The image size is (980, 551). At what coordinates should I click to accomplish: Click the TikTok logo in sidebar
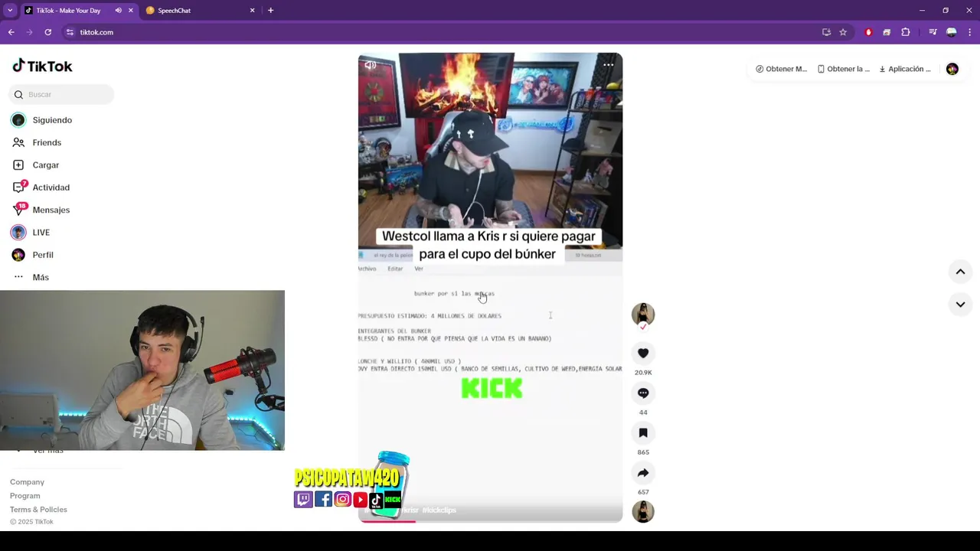pyautogui.click(x=42, y=66)
